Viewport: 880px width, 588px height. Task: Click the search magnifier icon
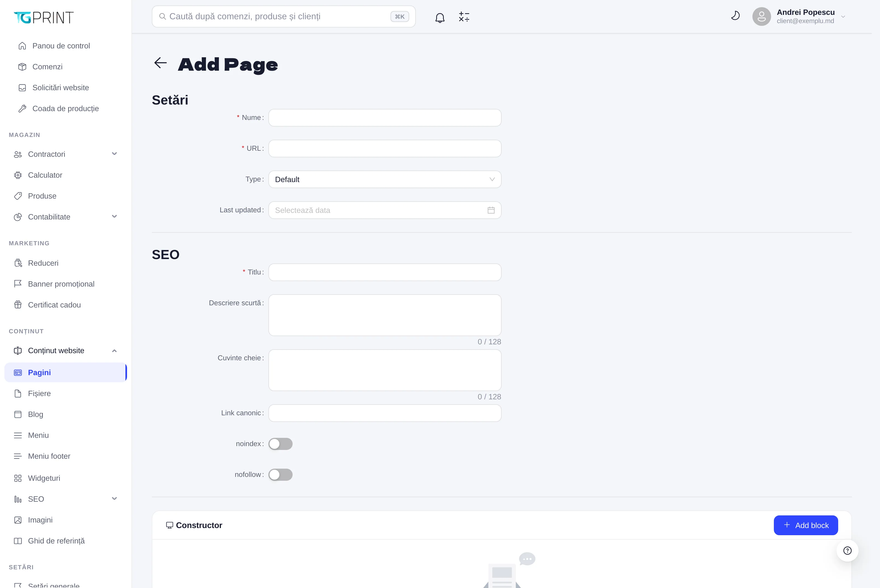(x=163, y=17)
